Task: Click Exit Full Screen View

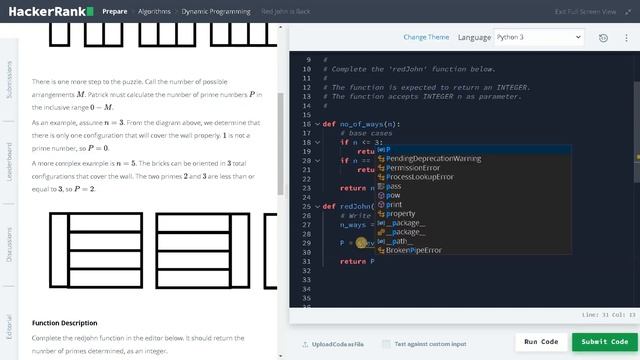Action: tap(585, 12)
